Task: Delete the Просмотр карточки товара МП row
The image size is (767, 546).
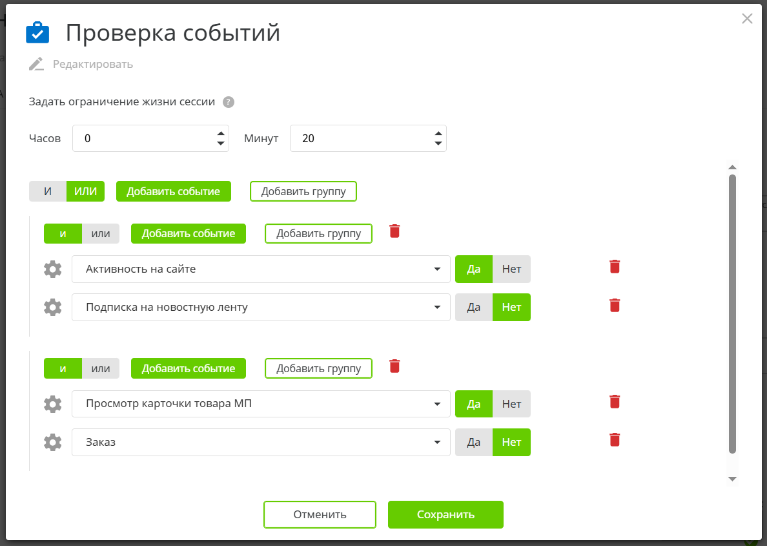Action: [614, 402]
